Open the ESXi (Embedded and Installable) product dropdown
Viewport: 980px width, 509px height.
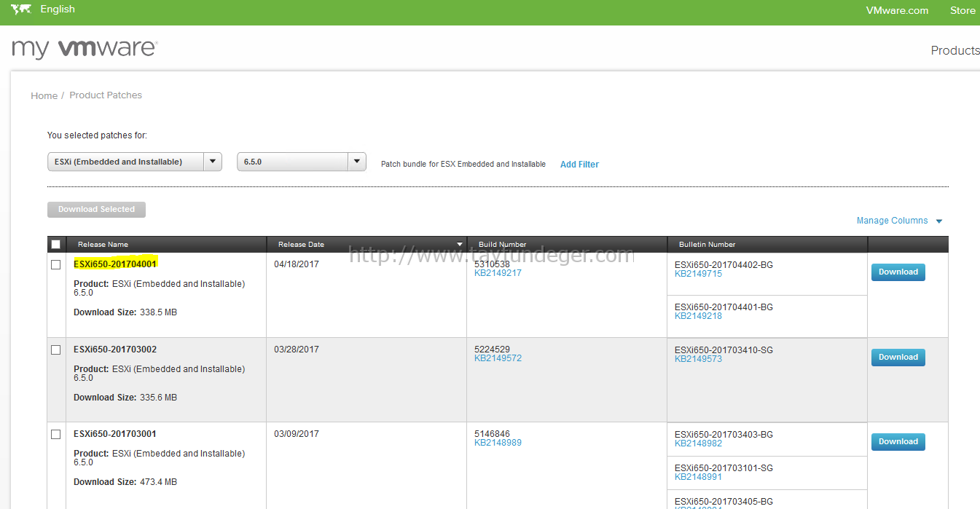pos(135,162)
